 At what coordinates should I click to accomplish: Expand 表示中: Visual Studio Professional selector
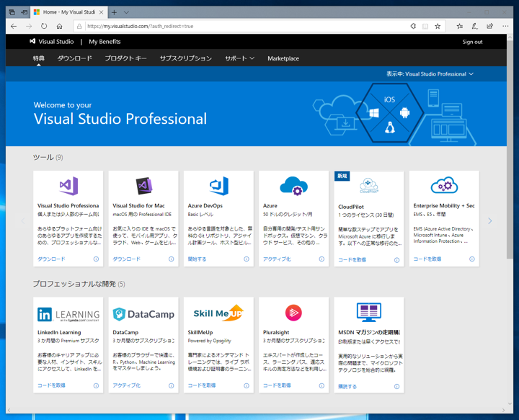point(430,74)
